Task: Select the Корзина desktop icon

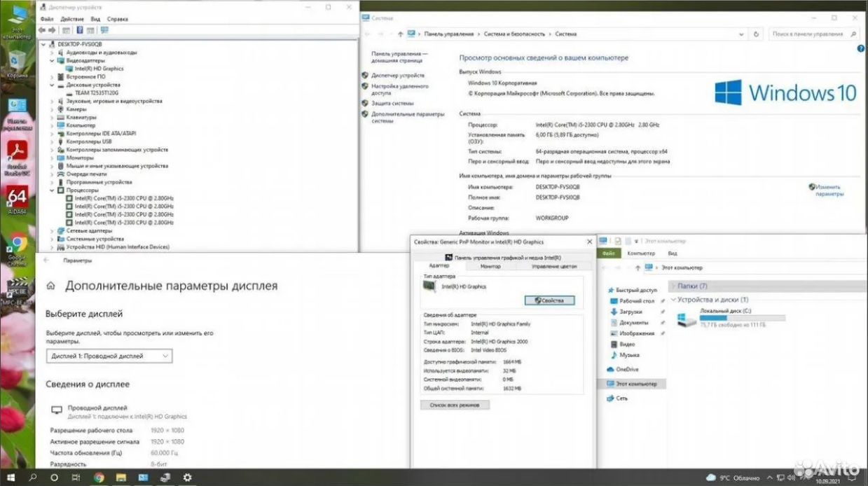Action: pos(17,63)
